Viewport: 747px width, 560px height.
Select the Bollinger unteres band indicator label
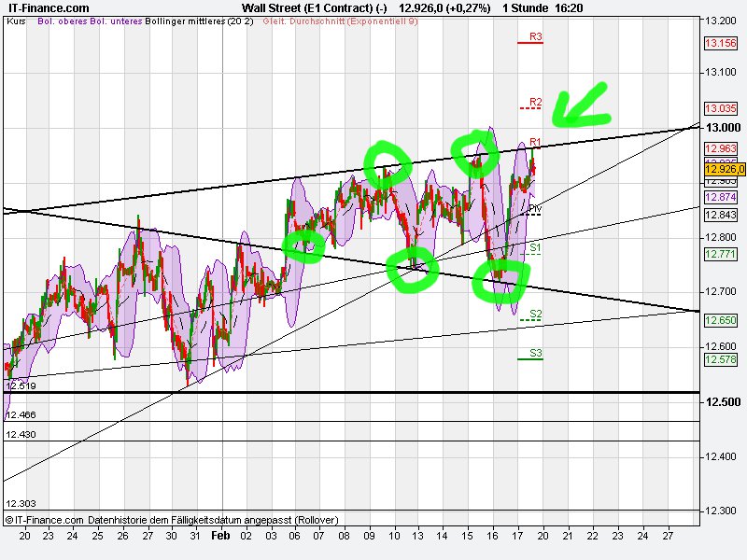[x=118, y=27]
